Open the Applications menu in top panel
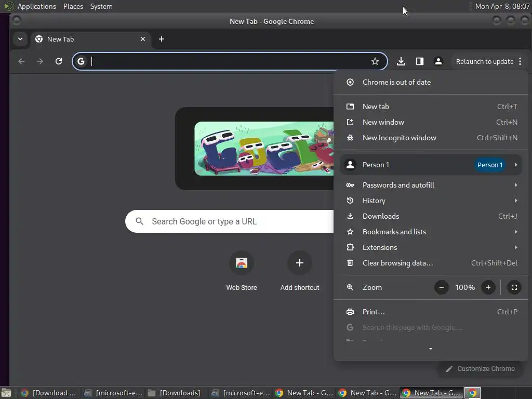The width and height of the screenshot is (532, 399). (37, 6)
